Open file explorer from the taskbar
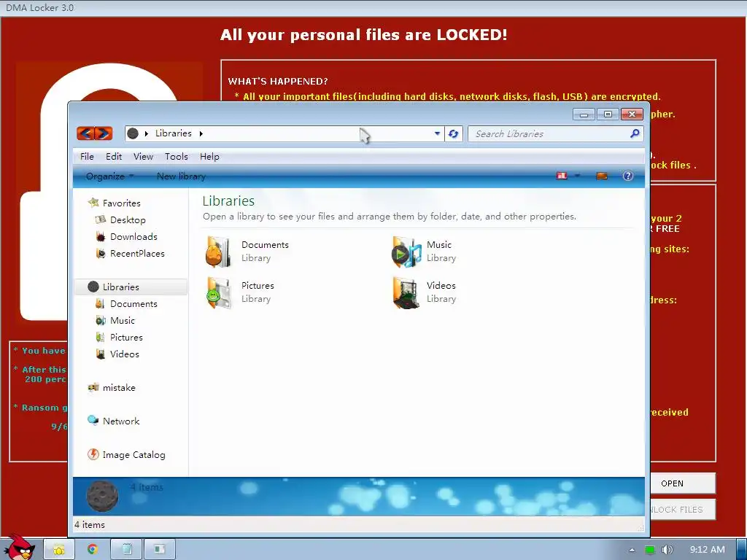This screenshot has height=560, width=747. click(x=59, y=549)
